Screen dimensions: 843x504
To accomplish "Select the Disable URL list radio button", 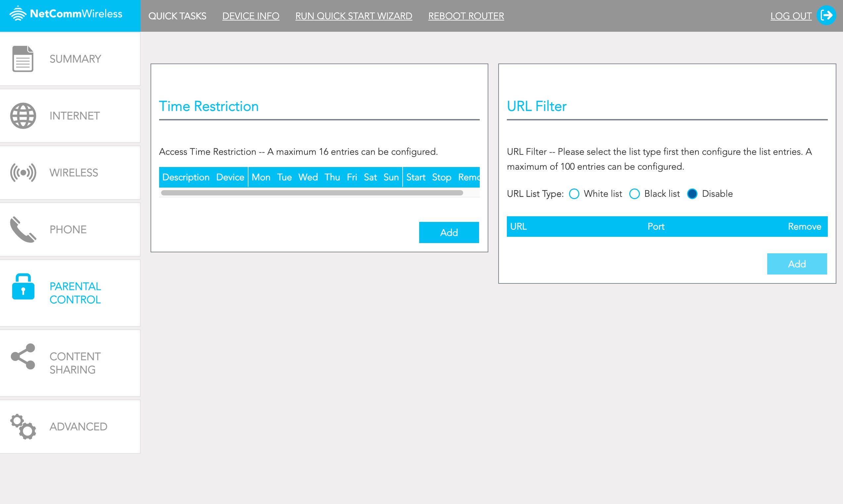I will 692,194.
